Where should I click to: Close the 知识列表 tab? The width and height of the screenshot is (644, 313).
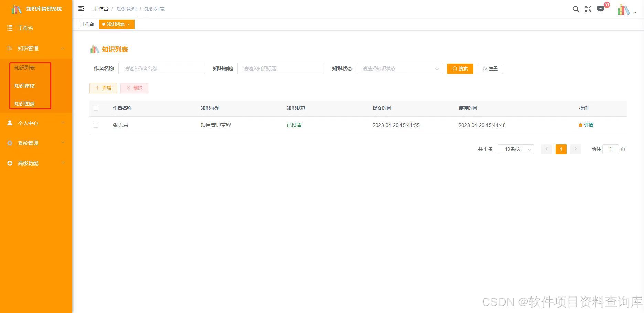(129, 24)
